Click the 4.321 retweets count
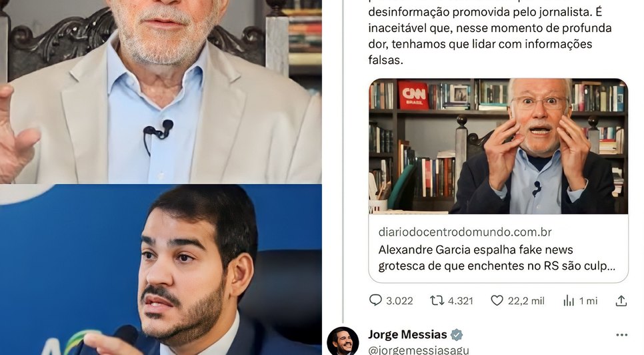 (x=461, y=301)
